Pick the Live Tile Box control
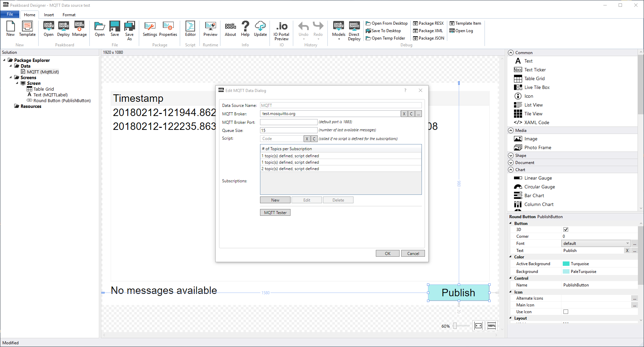This screenshot has height=347, width=644. click(537, 87)
